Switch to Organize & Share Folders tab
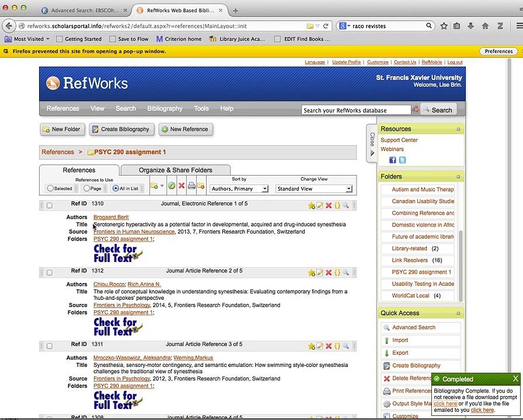Screen dimensions: 523x420 point(176,170)
